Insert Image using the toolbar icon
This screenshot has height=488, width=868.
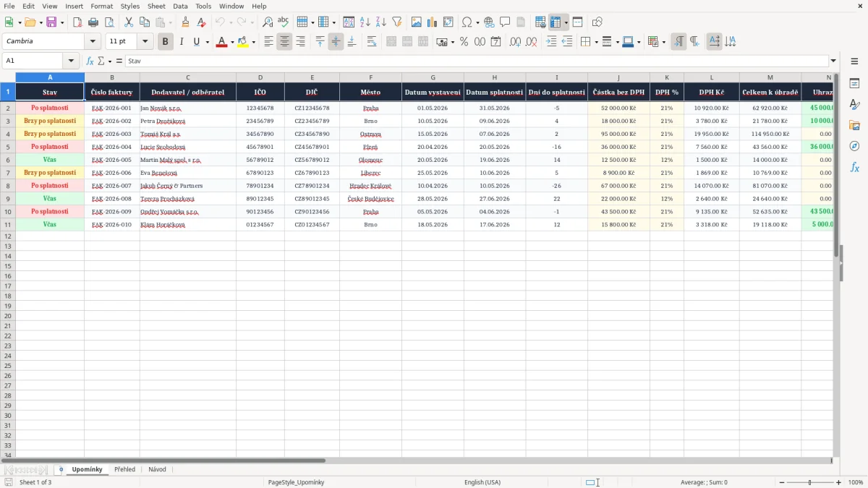coord(417,22)
